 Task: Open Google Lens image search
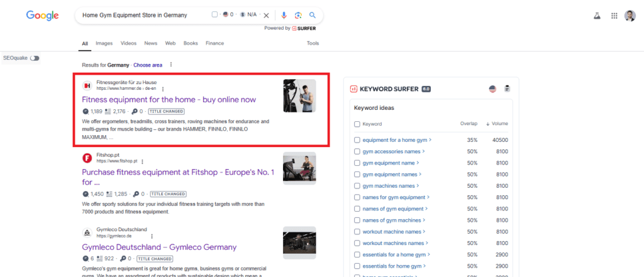coord(298,15)
